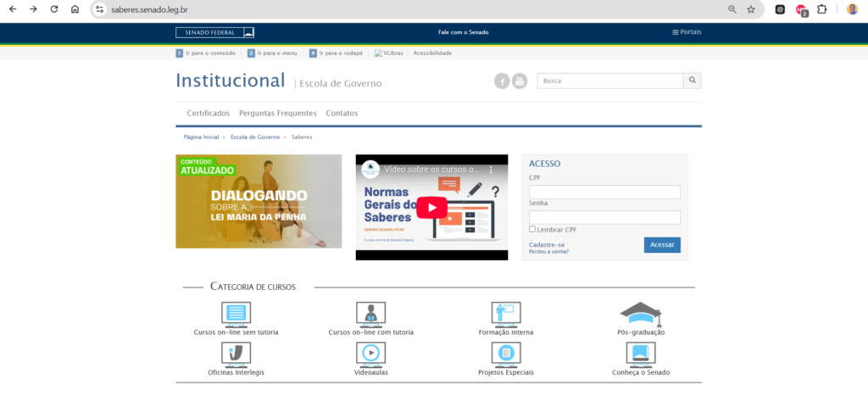This screenshot has width=868, height=407.
Task: Open the Oficinas Interlegis icon
Action: pyautogui.click(x=236, y=355)
